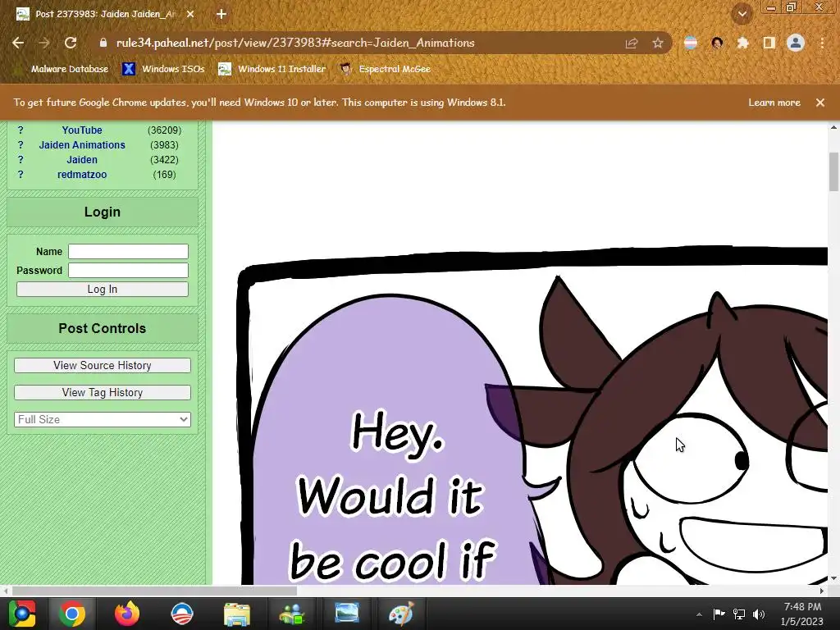Open the Windows 11 Installer bookmark
Screen dimensions: 840x630
tap(272, 69)
